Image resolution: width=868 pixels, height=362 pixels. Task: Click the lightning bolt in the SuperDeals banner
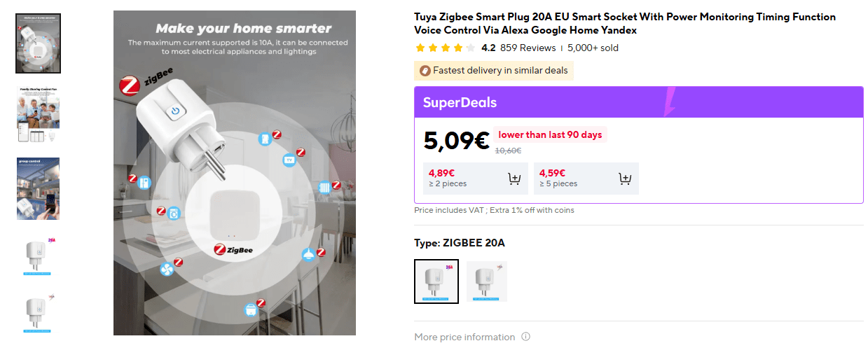669,102
